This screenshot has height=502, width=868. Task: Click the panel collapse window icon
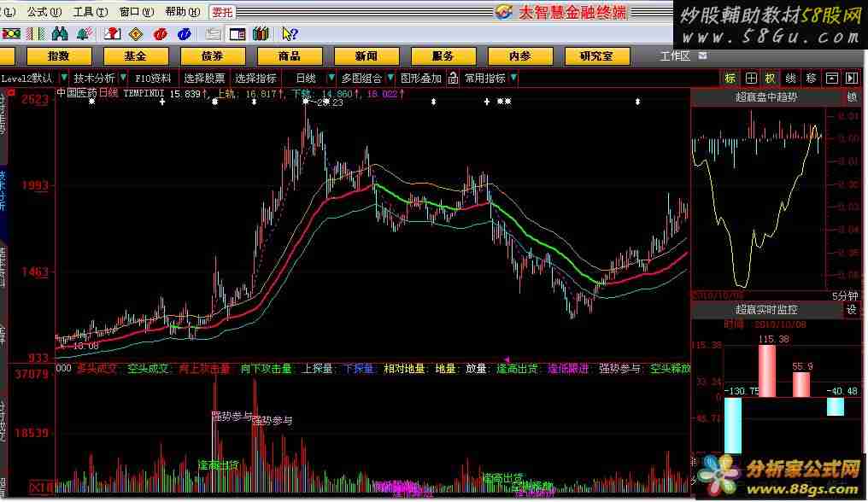coord(831,78)
